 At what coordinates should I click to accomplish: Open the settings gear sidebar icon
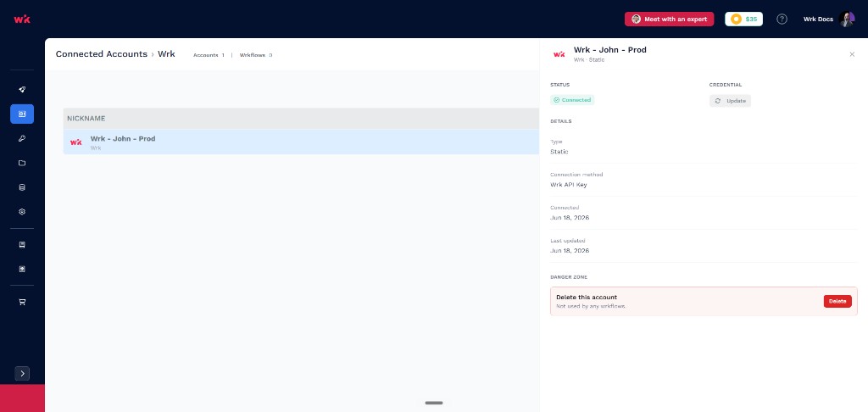[22, 212]
